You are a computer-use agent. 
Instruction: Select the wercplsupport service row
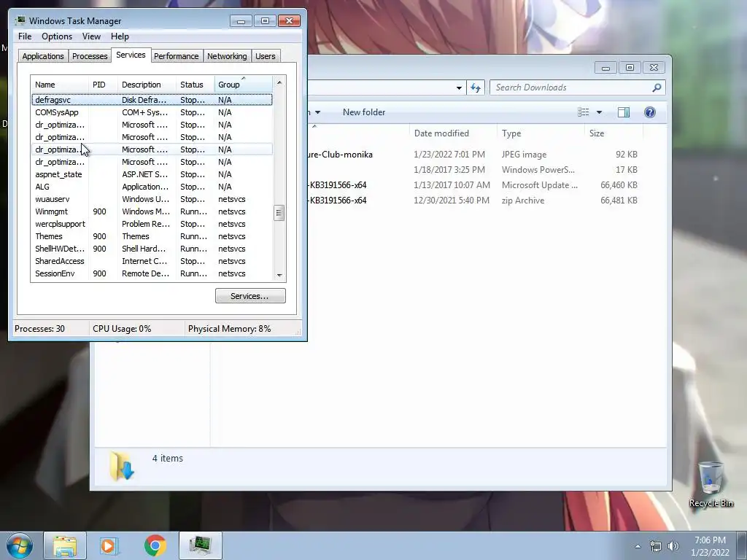152,224
